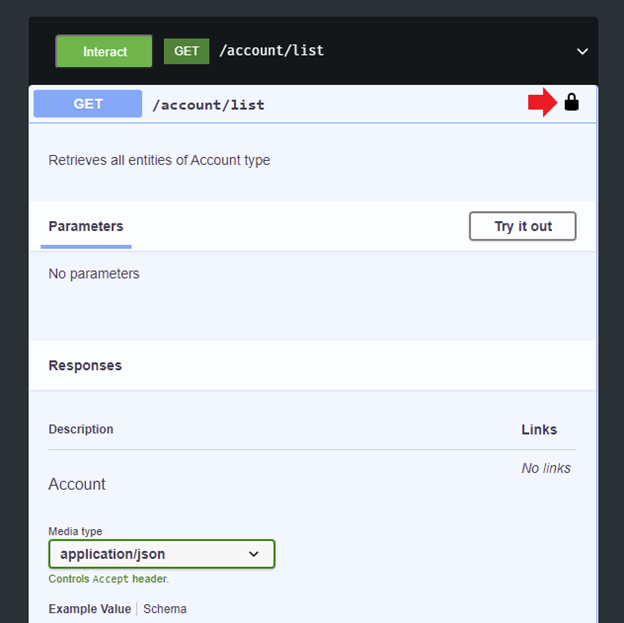
Task: Open the application/json media type dropdown
Action: pyautogui.click(x=162, y=554)
